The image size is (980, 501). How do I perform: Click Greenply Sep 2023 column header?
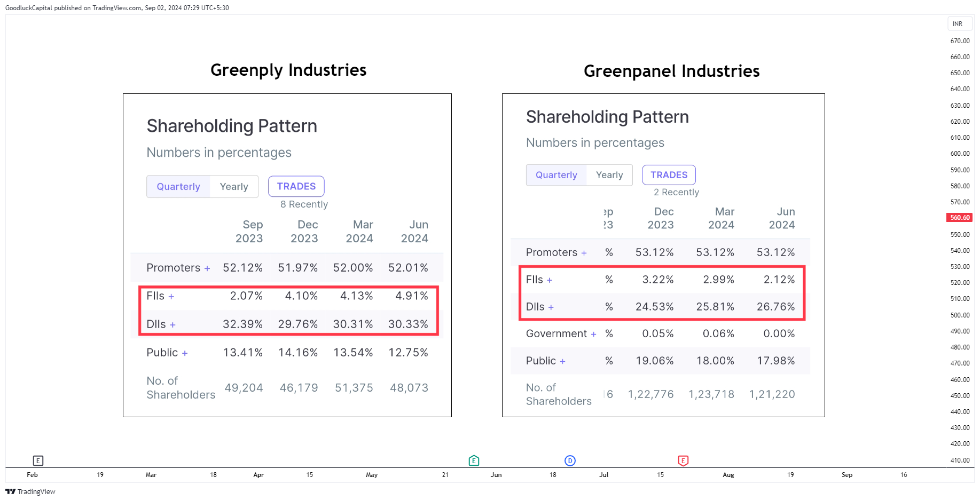pyautogui.click(x=249, y=232)
